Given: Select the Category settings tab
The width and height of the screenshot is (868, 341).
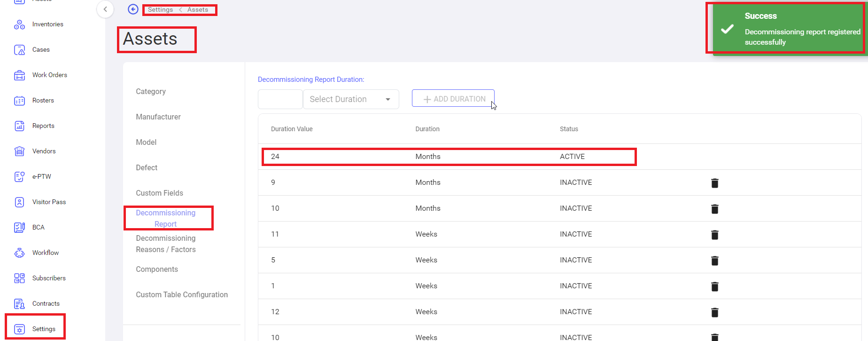Looking at the screenshot, I should (151, 91).
